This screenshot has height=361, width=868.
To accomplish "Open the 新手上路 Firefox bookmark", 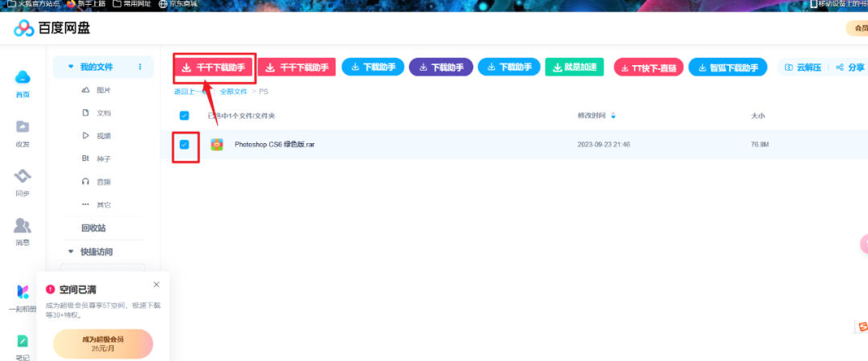I will (87, 4).
